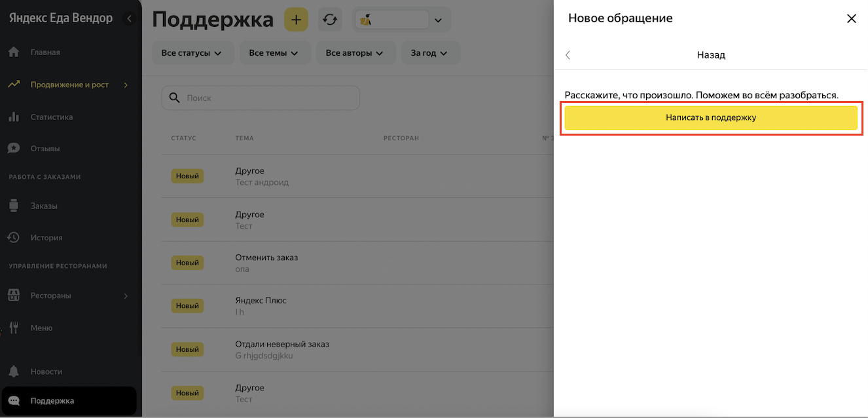Screen dimensions: 868x418
Task: Click the Заказы icon in sidebar
Action: (14, 206)
